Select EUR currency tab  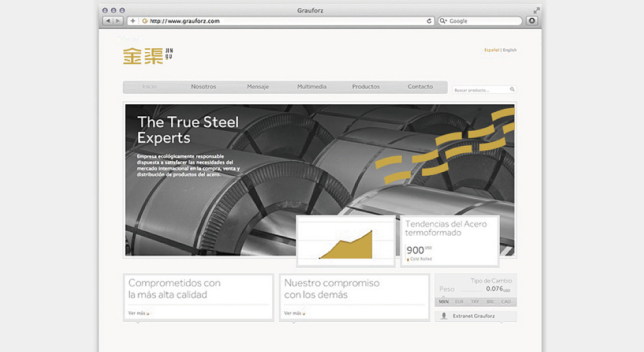pyautogui.click(x=459, y=302)
